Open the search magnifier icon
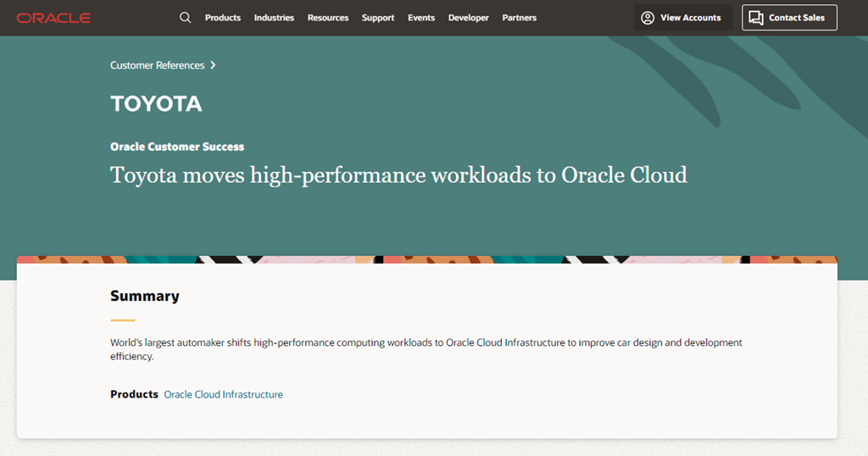 coord(185,18)
